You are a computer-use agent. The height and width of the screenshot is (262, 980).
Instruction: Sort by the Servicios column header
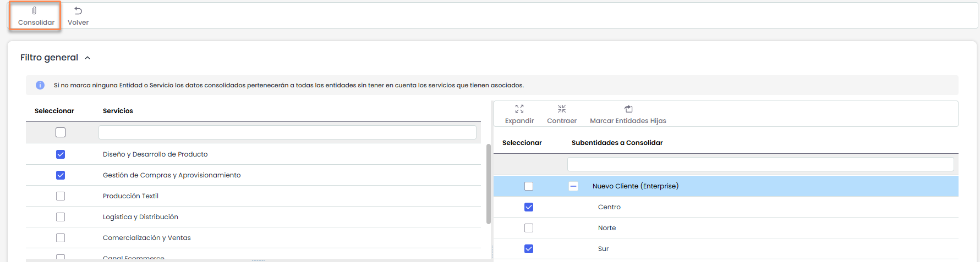tap(118, 111)
